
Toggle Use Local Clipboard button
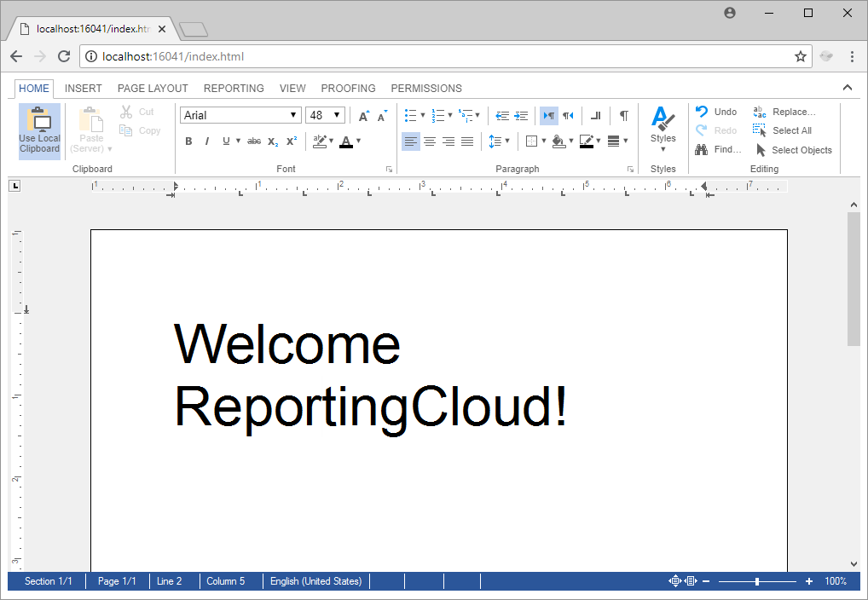click(39, 132)
